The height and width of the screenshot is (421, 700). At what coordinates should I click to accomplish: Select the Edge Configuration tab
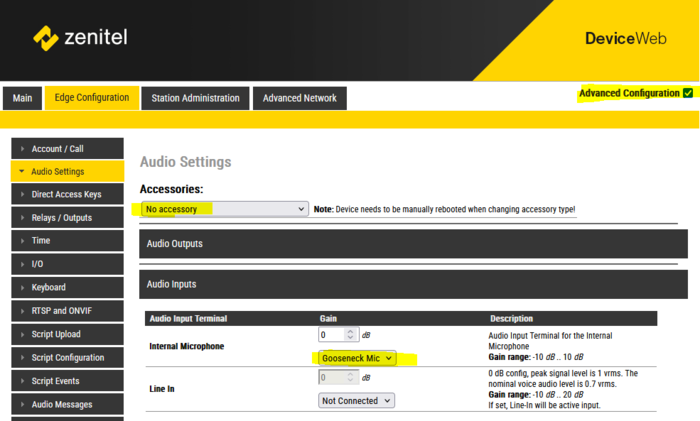click(91, 98)
